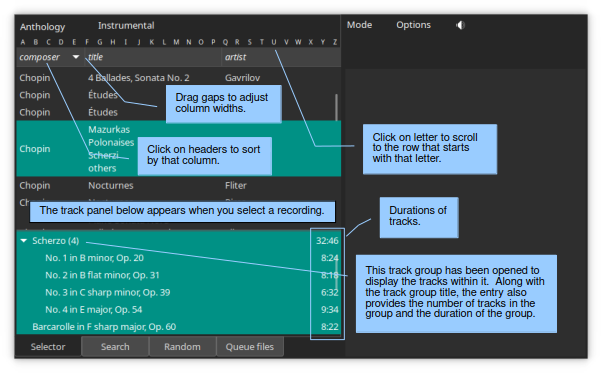Jump to letter D in alphabet bar
Viewport: 601px width, 373px height.
pyautogui.click(x=61, y=42)
